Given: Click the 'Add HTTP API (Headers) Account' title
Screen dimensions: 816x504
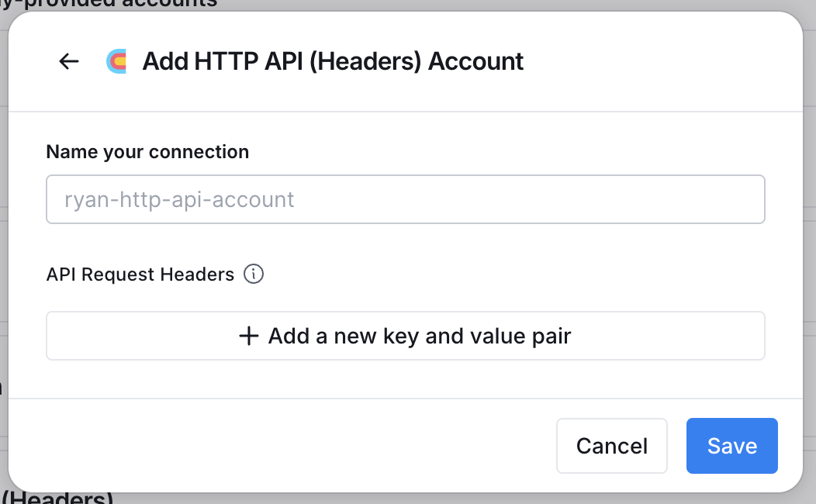Looking at the screenshot, I should (333, 61).
